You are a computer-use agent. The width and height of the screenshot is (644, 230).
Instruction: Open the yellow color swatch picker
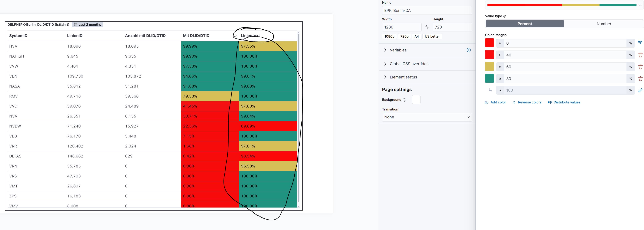pyautogui.click(x=489, y=67)
